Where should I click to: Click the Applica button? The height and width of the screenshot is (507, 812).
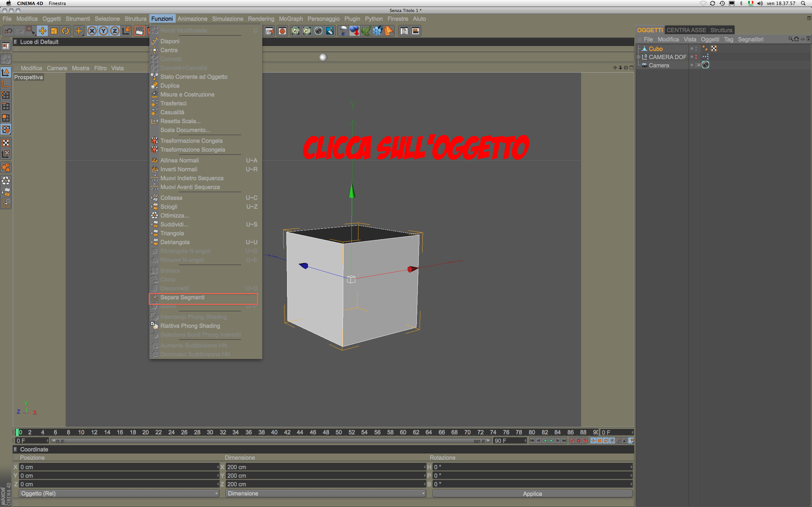pyautogui.click(x=532, y=493)
